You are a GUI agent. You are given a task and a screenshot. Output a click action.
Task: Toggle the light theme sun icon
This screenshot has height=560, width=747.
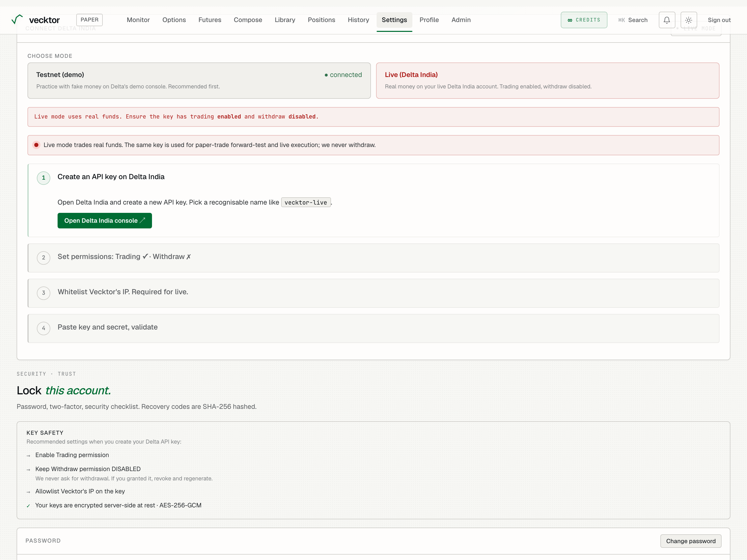click(x=689, y=20)
